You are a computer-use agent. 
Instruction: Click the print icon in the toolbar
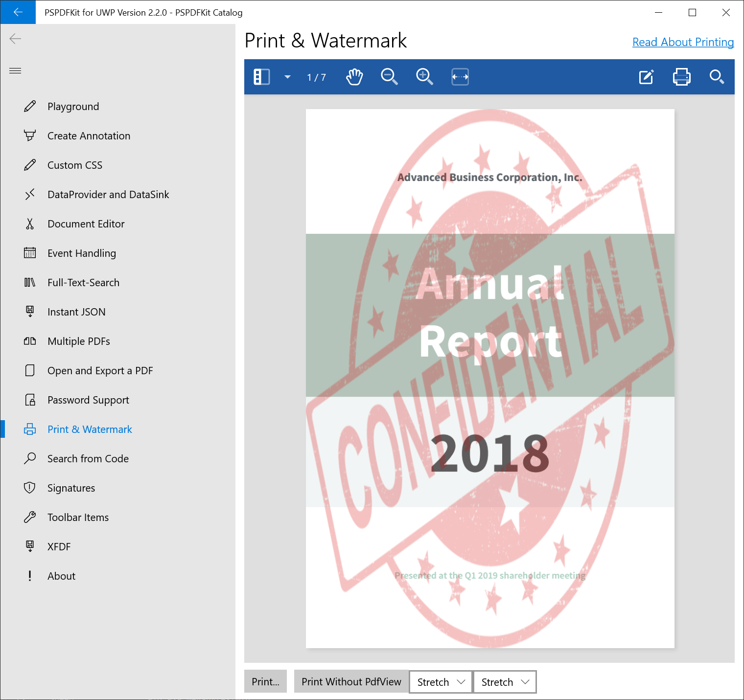click(681, 77)
